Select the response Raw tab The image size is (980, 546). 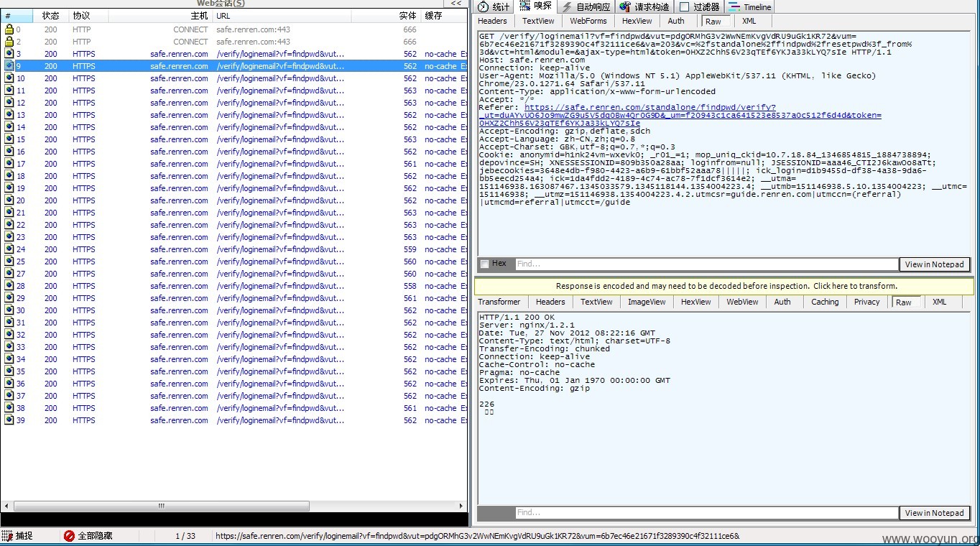click(x=904, y=302)
